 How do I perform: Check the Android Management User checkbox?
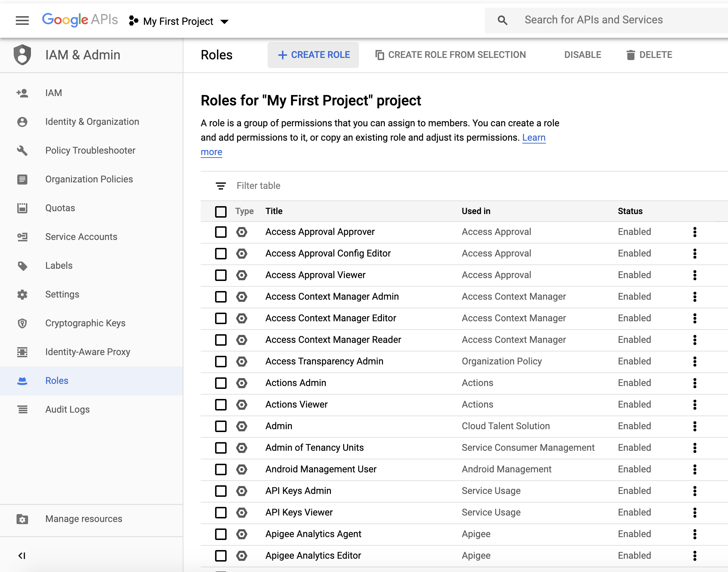pos(221,469)
